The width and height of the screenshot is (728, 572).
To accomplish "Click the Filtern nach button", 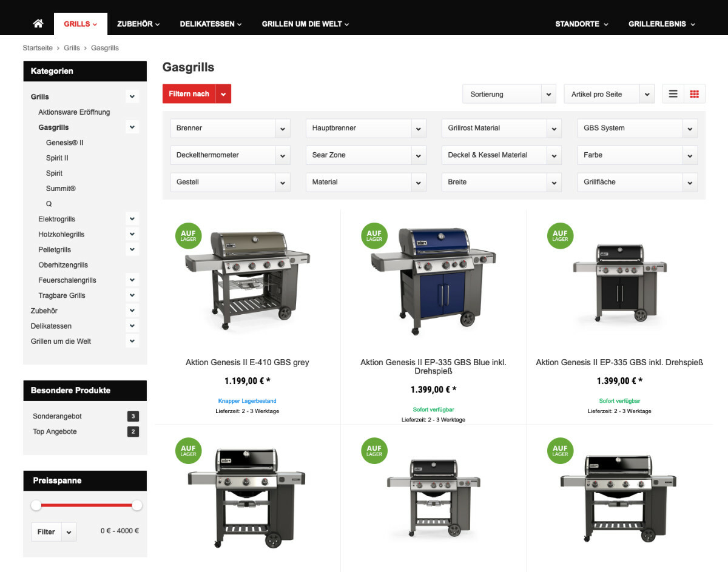I will tap(189, 94).
